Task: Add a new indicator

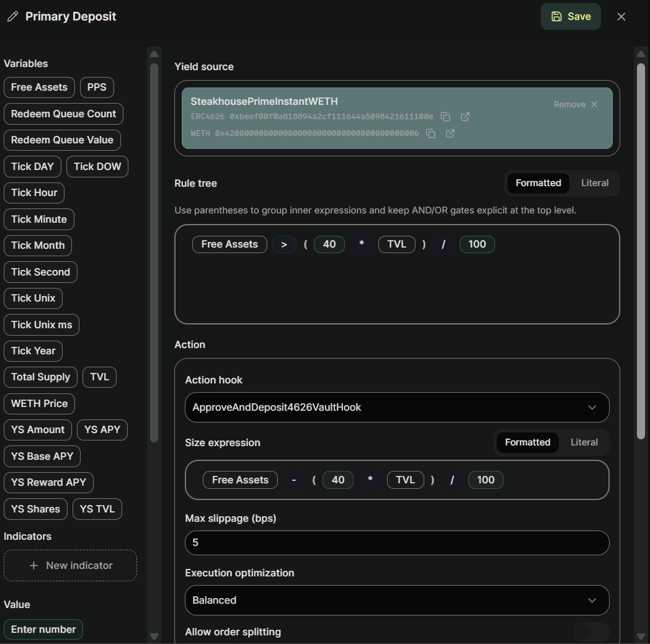Action: point(71,566)
